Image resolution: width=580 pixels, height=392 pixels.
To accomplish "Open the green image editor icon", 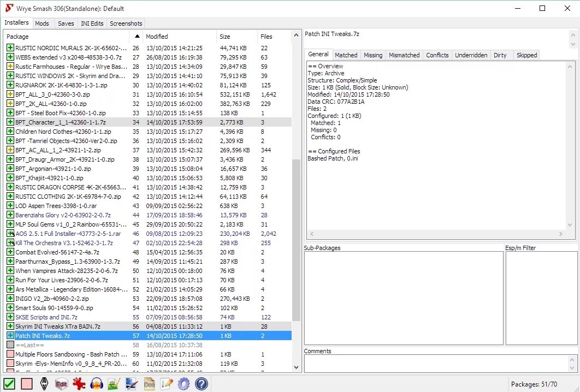I will pos(114,383).
